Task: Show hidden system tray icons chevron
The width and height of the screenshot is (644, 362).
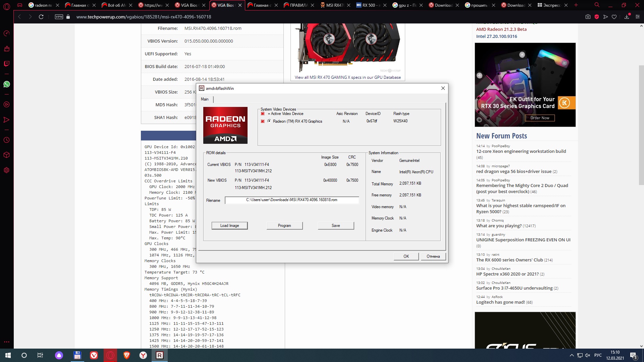Action: 572,355
